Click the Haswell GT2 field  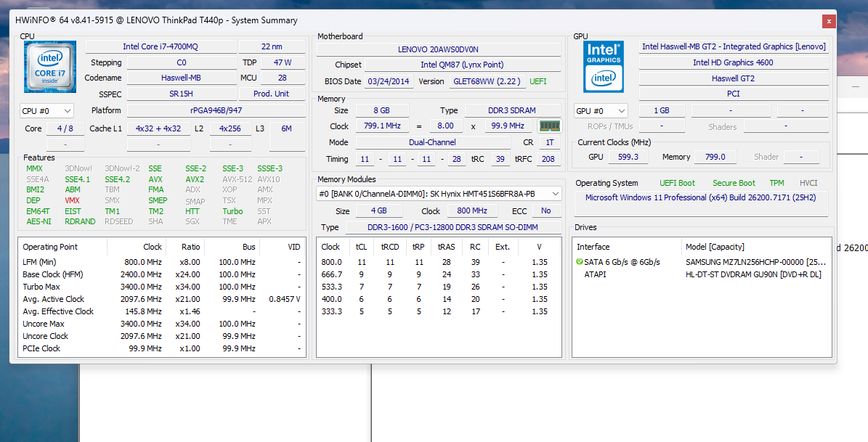click(x=733, y=78)
